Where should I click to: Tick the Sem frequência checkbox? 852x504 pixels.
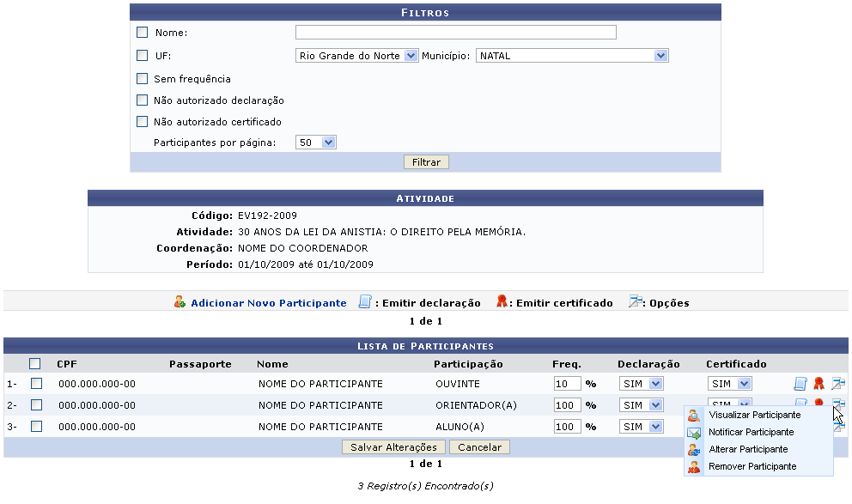coord(143,79)
